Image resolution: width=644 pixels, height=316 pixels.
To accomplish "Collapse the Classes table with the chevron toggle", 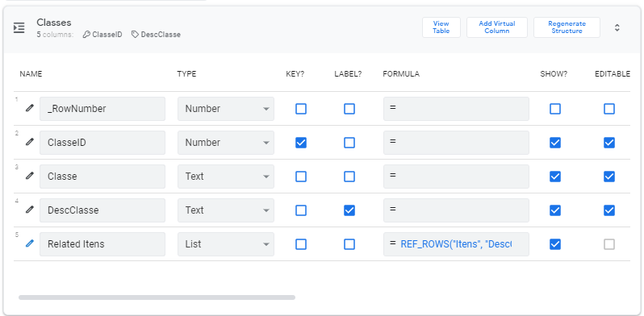I will [x=617, y=28].
